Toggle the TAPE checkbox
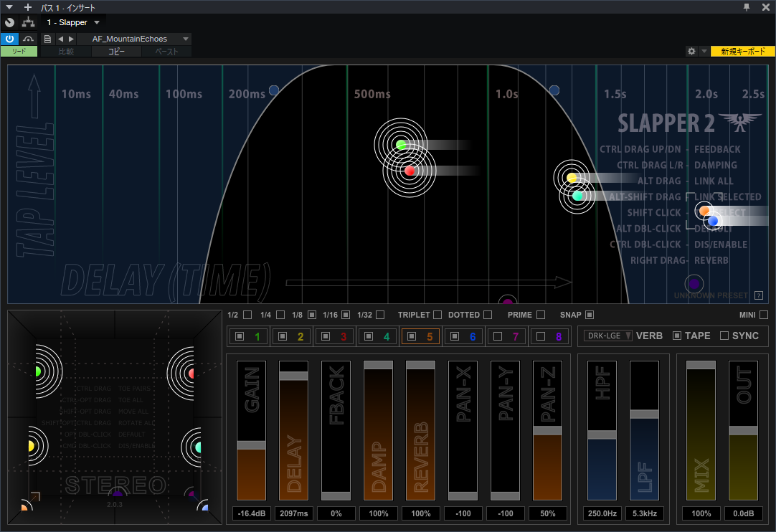Image resolution: width=776 pixels, height=532 pixels. click(x=677, y=336)
